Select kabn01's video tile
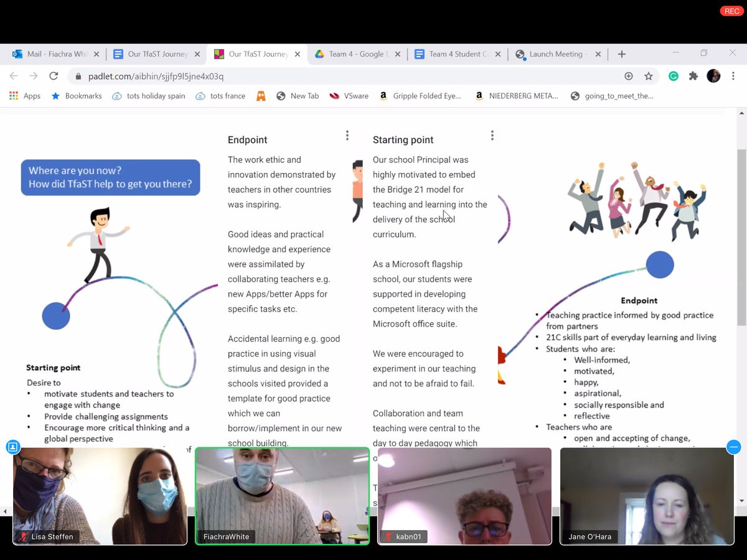 coord(464,497)
